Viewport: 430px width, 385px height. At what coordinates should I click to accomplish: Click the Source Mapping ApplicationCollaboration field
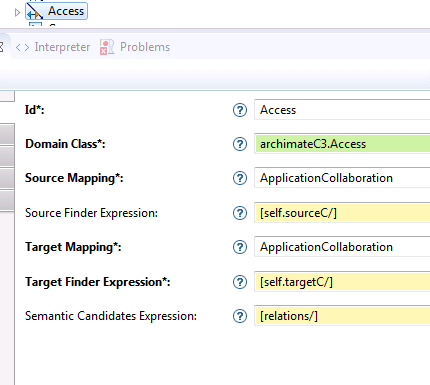pyautogui.click(x=342, y=178)
